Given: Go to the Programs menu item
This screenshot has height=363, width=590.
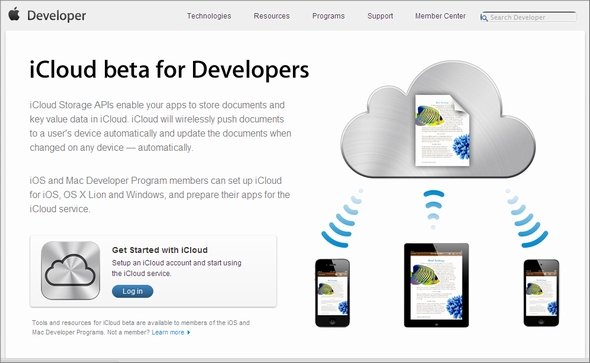Looking at the screenshot, I should click(x=328, y=16).
